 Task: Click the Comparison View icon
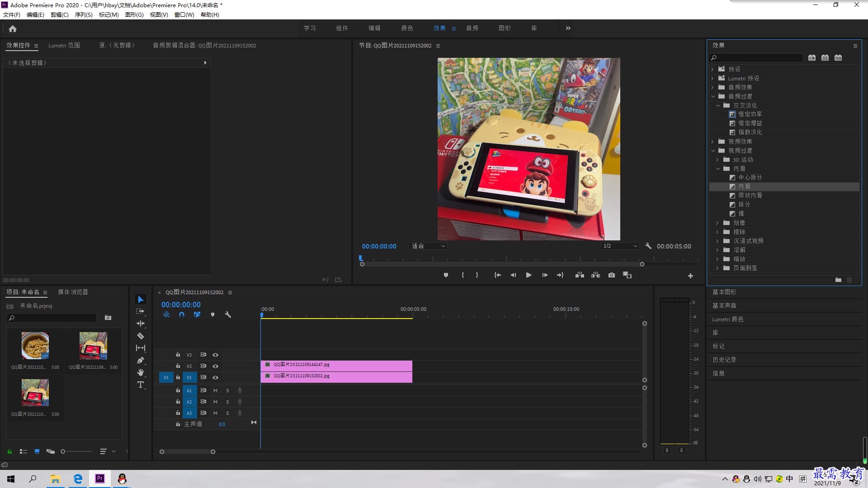click(x=627, y=275)
